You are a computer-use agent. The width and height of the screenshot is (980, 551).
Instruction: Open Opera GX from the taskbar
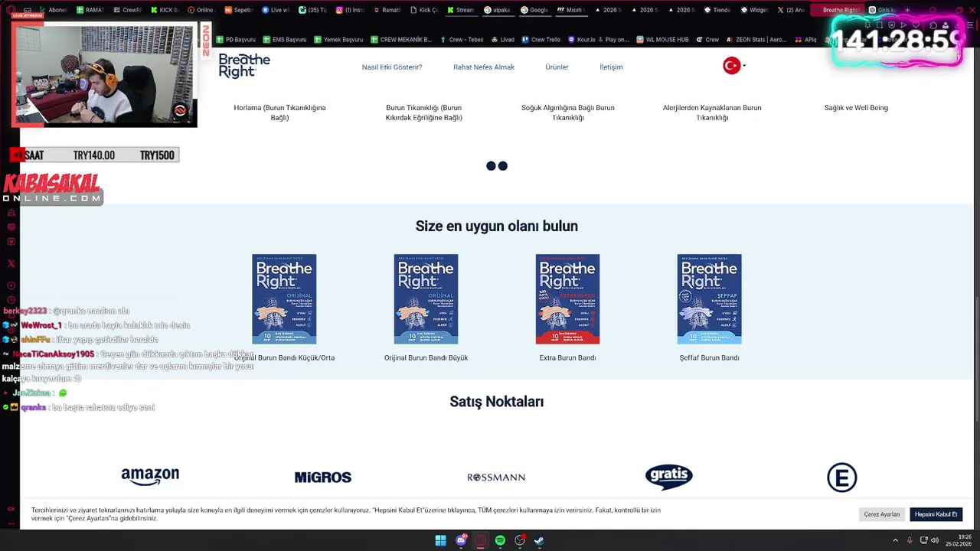point(481,540)
